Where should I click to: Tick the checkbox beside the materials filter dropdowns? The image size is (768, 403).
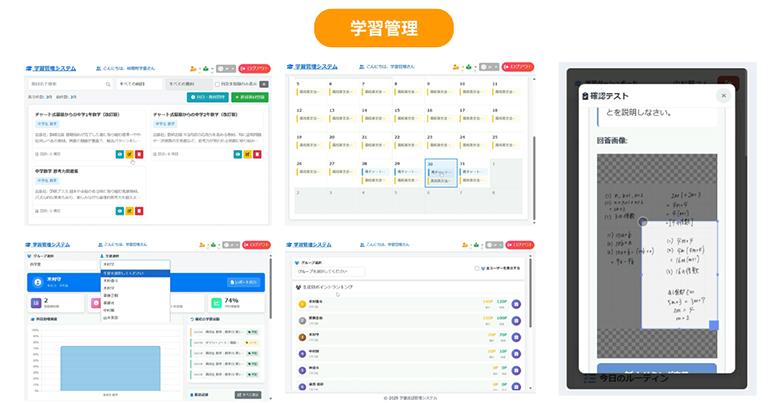click(217, 85)
